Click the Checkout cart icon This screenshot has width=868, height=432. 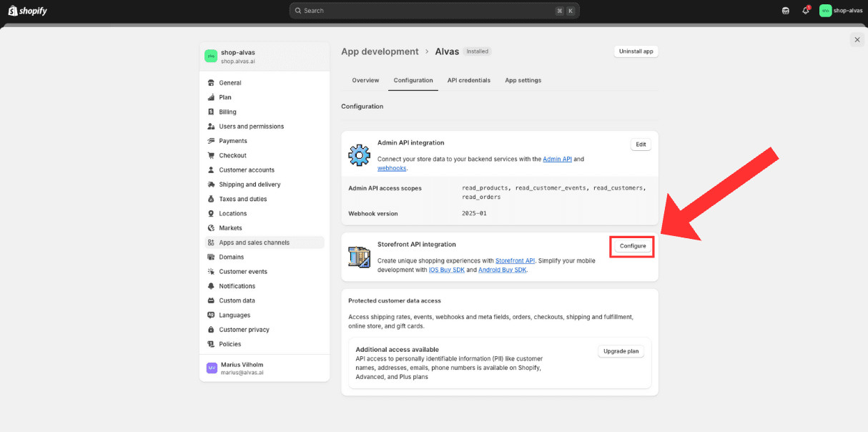[x=211, y=155]
